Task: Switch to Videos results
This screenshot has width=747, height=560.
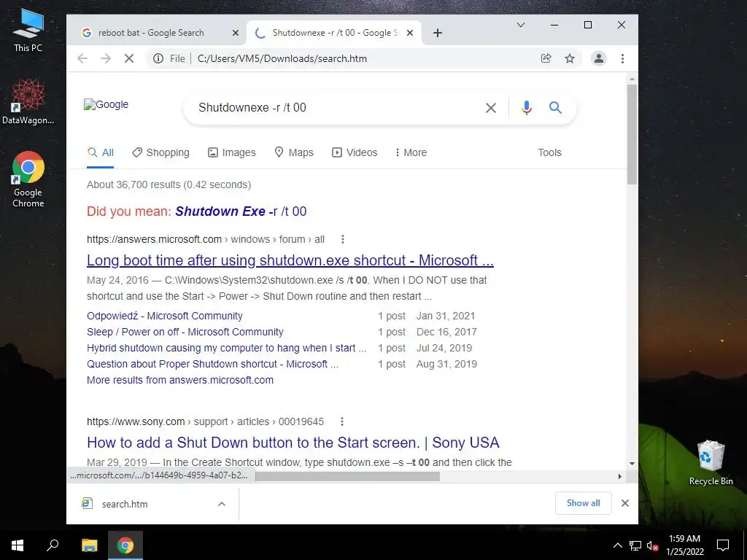Action: pos(355,152)
